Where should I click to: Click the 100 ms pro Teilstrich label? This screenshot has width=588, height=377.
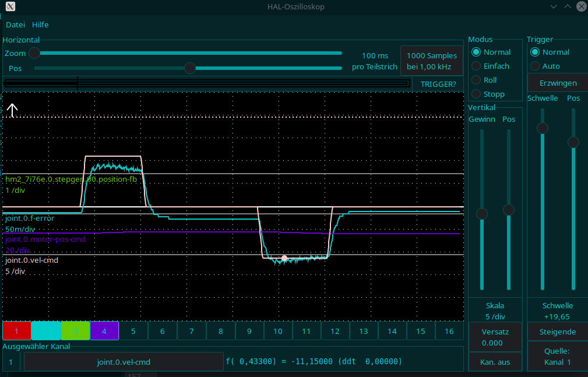tap(374, 61)
